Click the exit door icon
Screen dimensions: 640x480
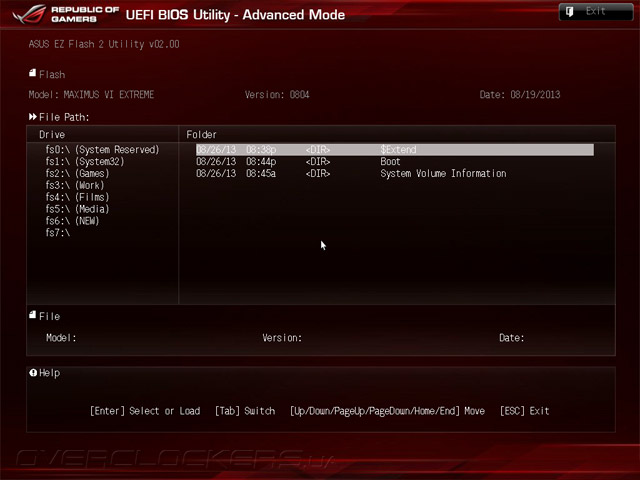pos(569,11)
